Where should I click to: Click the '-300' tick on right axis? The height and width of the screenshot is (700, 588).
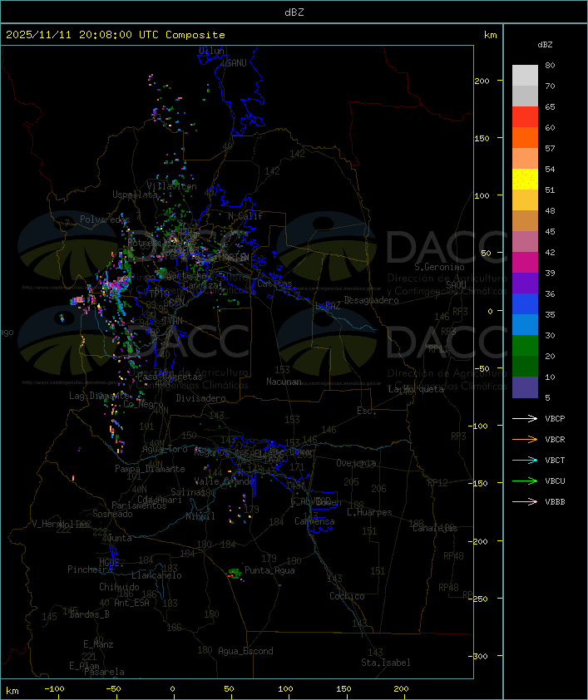point(480,656)
